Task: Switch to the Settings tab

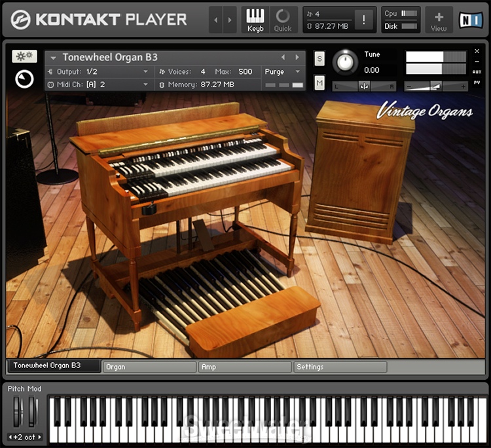Action: point(340,367)
